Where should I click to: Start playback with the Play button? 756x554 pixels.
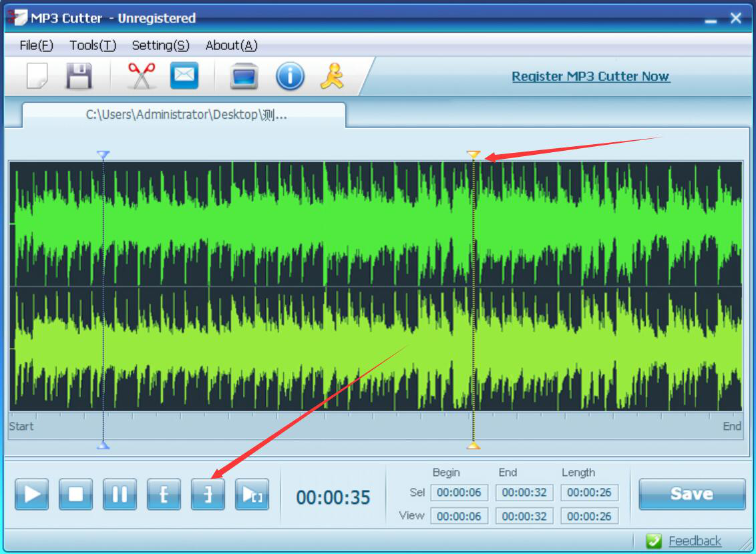click(x=32, y=495)
